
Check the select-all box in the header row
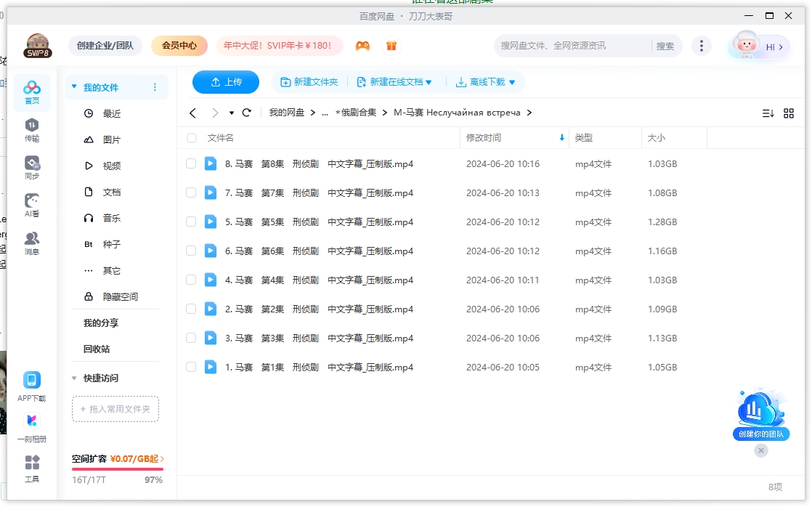point(190,138)
